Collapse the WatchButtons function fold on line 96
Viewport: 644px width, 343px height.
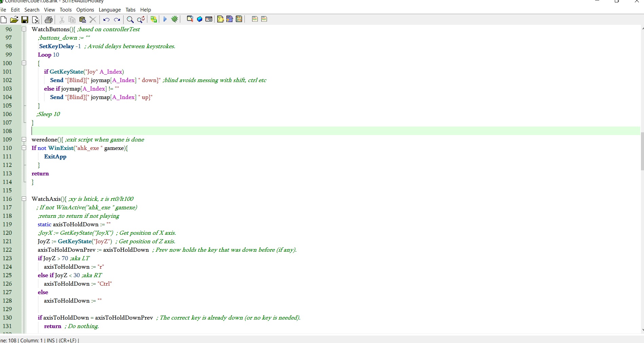(24, 29)
